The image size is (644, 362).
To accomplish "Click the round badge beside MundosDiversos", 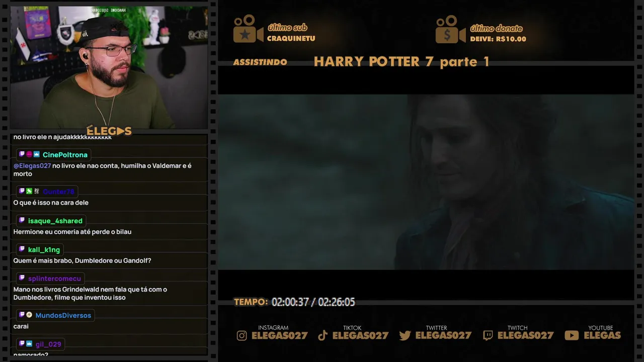I will point(29,315).
